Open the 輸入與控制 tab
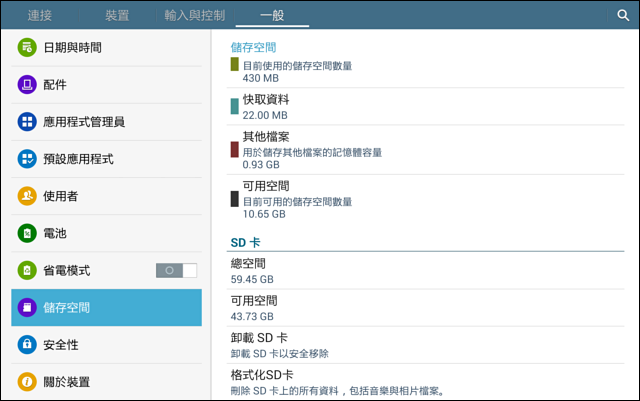The height and width of the screenshot is (401, 640). 195,16
